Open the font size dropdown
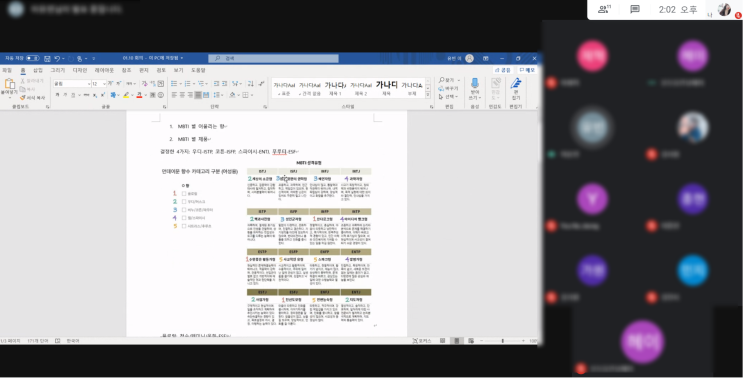The height and width of the screenshot is (379, 743). tap(104, 84)
